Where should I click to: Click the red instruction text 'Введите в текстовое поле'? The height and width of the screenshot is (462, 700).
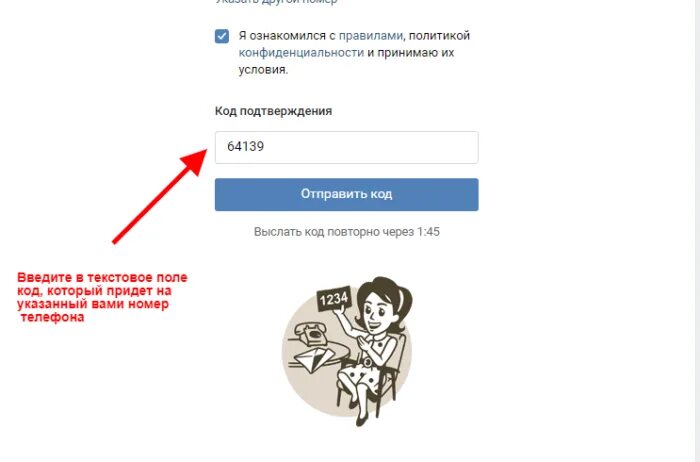[102, 277]
